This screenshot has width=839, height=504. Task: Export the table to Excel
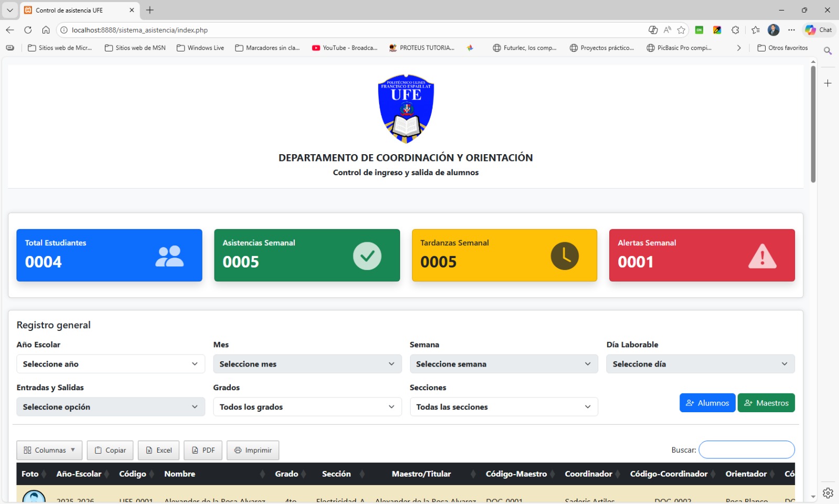coord(159,450)
